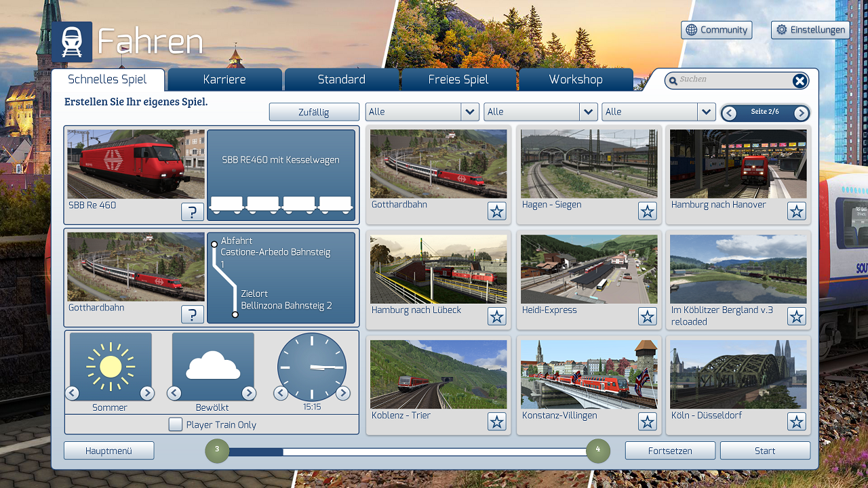
Task: Select previous weather before Bewölkt
Action: [174, 393]
